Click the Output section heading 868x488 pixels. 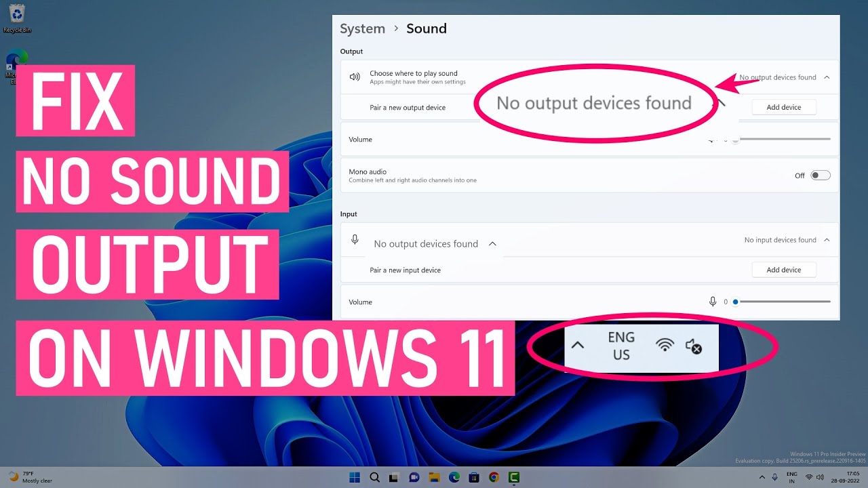pos(351,52)
